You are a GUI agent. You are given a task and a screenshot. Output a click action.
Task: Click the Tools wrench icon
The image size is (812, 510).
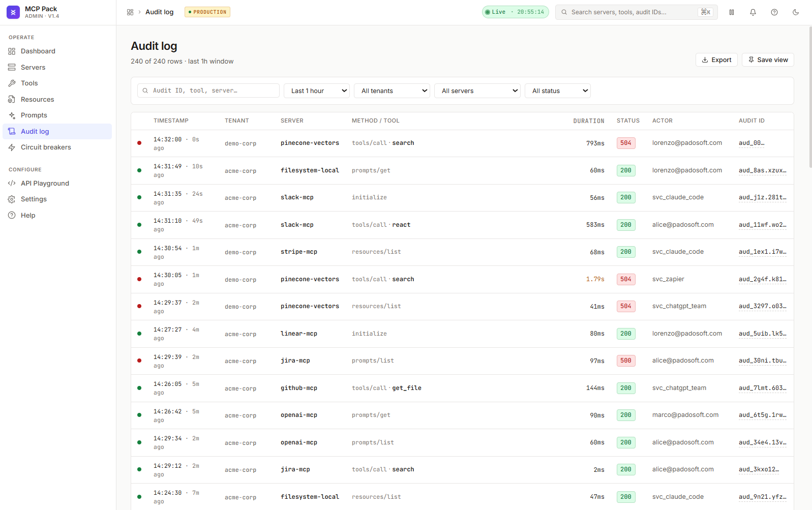tap(12, 83)
